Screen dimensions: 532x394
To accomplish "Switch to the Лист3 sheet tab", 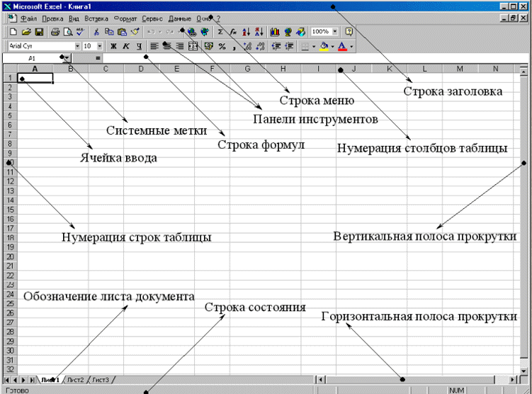I will coord(101,380).
